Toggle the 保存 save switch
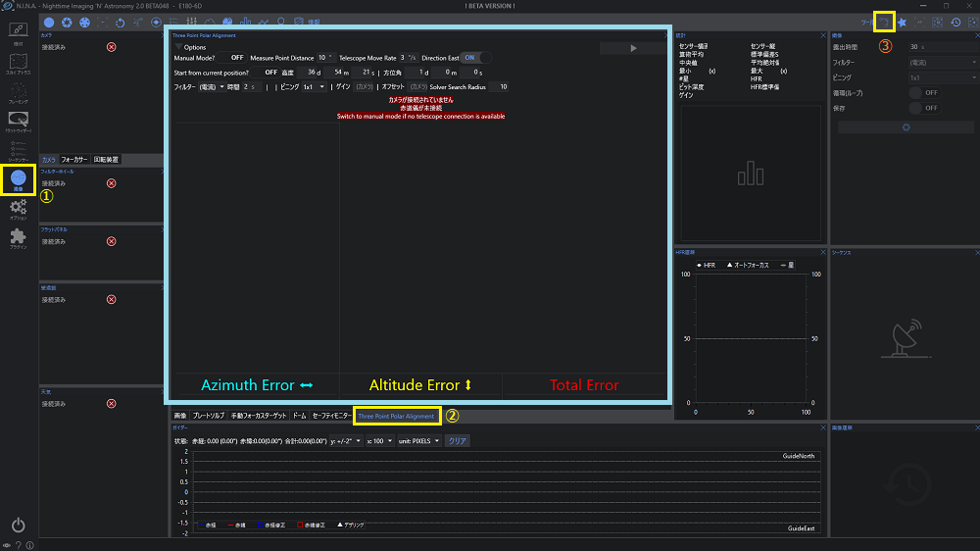980x551 pixels. coord(924,108)
